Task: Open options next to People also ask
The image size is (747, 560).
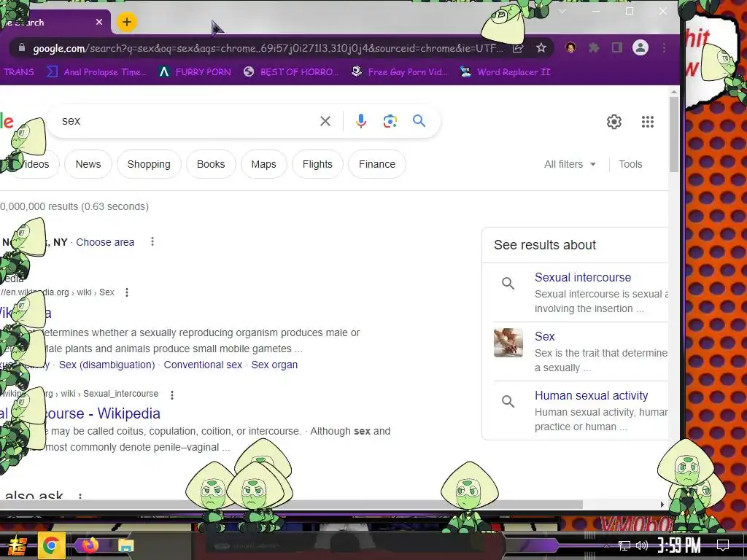Action: tap(80, 496)
